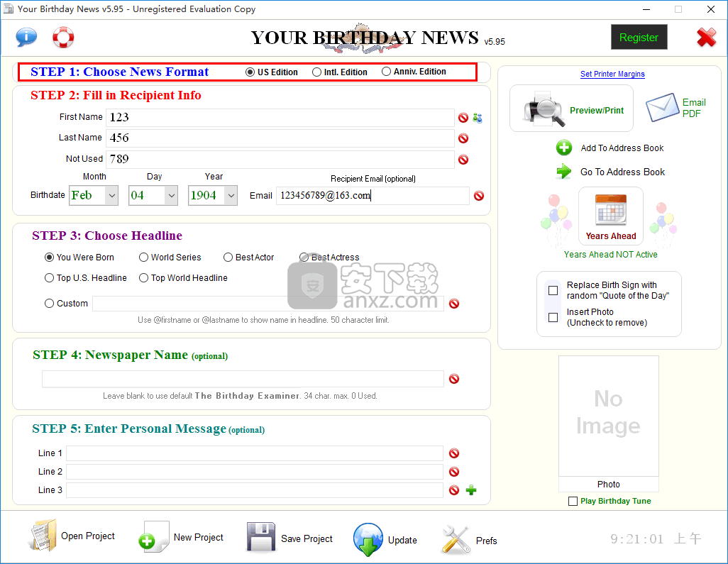The image size is (728, 564).
Task: Click into the Newspaper Name field
Action: click(x=243, y=379)
